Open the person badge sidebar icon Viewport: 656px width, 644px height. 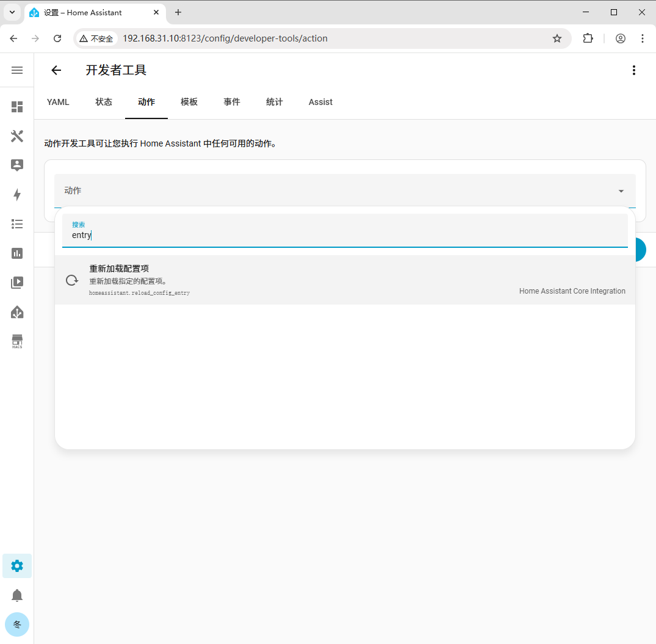point(16,165)
